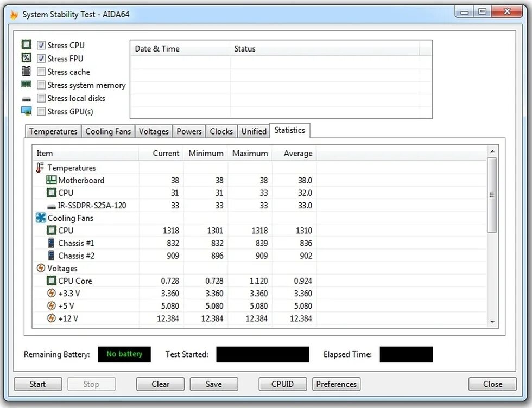The image size is (532, 408).
Task: Switch to the Cooling Fans tab
Action: point(108,131)
